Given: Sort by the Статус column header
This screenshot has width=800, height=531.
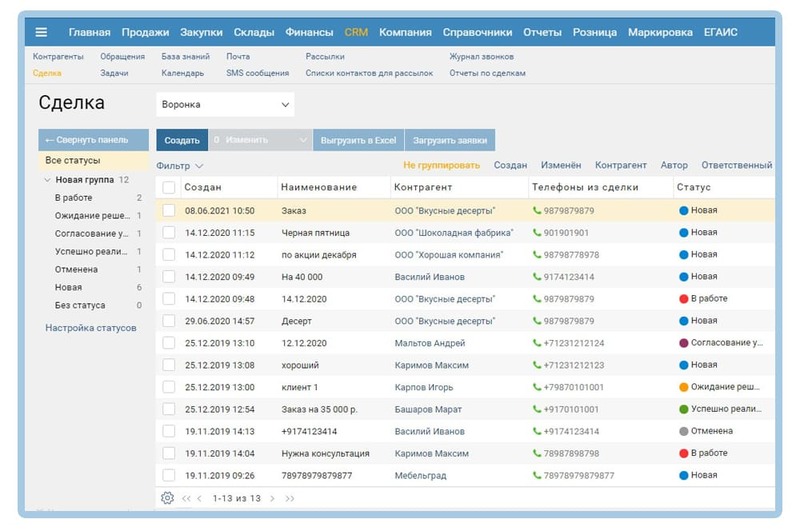Looking at the screenshot, I should pyautogui.click(x=694, y=187).
